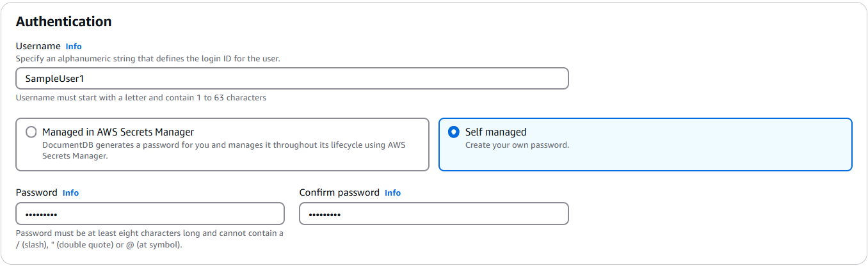Click the DocumentDB generates a password description

223,145
